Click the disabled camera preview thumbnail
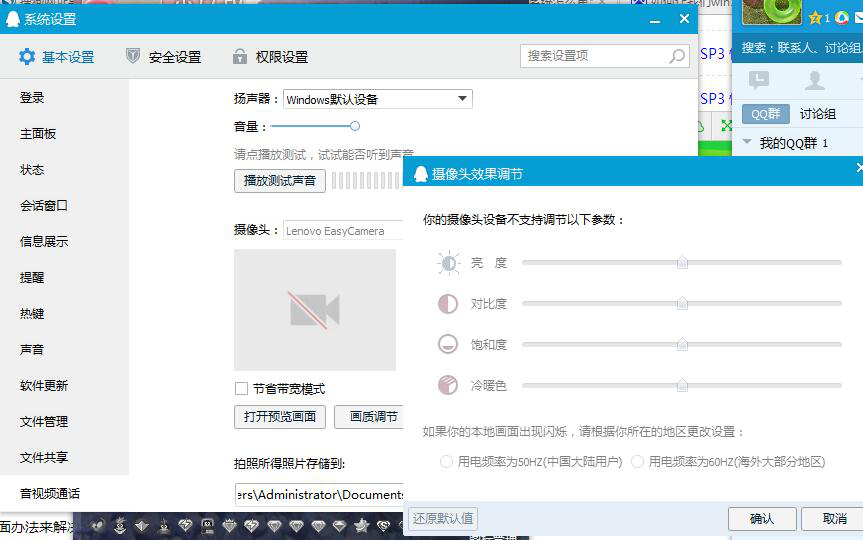Screen dimensions: 863x540 click(x=315, y=310)
